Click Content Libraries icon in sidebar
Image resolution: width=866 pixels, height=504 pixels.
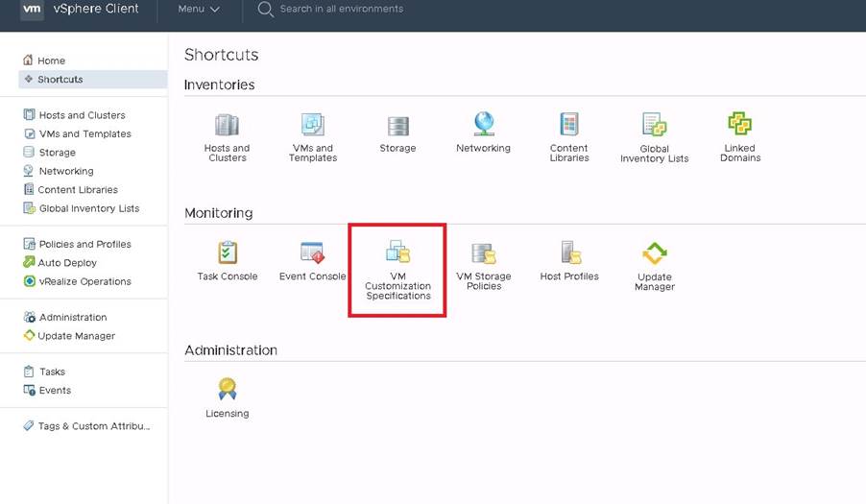point(29,189)
